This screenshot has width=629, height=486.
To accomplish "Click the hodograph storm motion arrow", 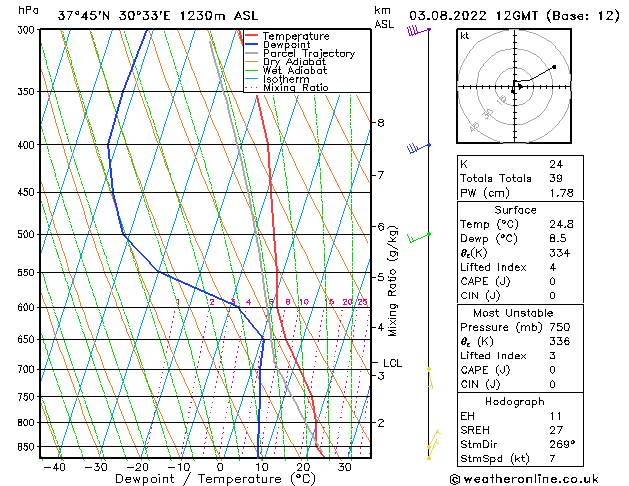I will pyautogui.click(x=519, y=86).
